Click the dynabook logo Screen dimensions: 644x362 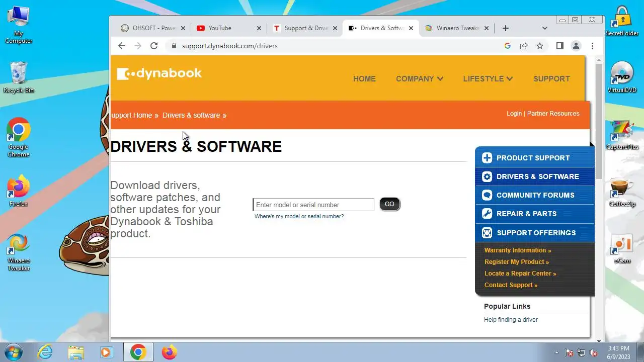click(159, 73)
